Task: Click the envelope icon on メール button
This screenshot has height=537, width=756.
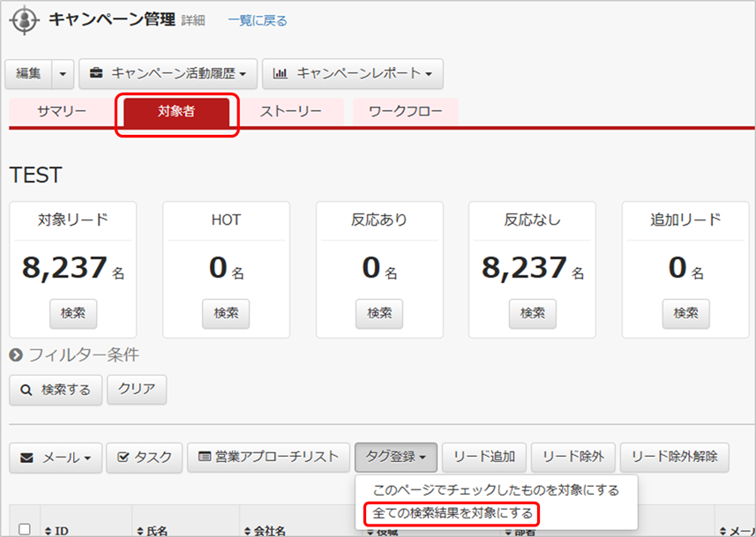Action: coord(27,458)
